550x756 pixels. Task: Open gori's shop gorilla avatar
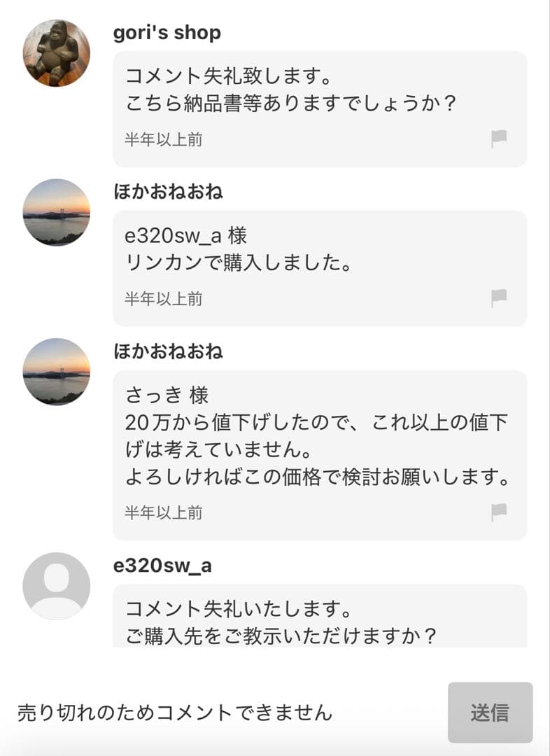(x=57, y=53)
